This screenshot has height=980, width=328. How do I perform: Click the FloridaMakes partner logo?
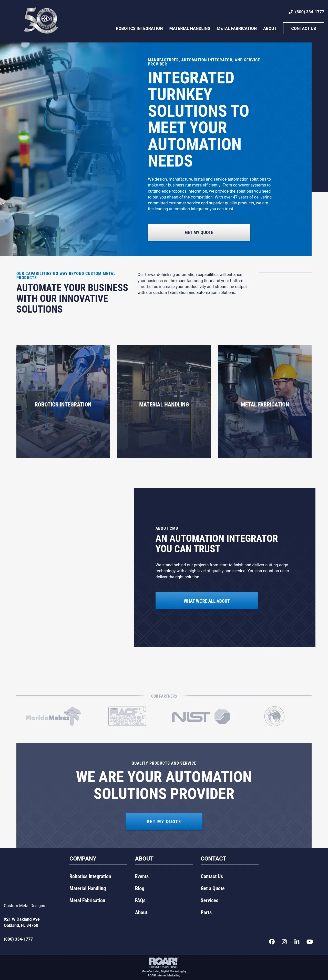tap(53, 716)
